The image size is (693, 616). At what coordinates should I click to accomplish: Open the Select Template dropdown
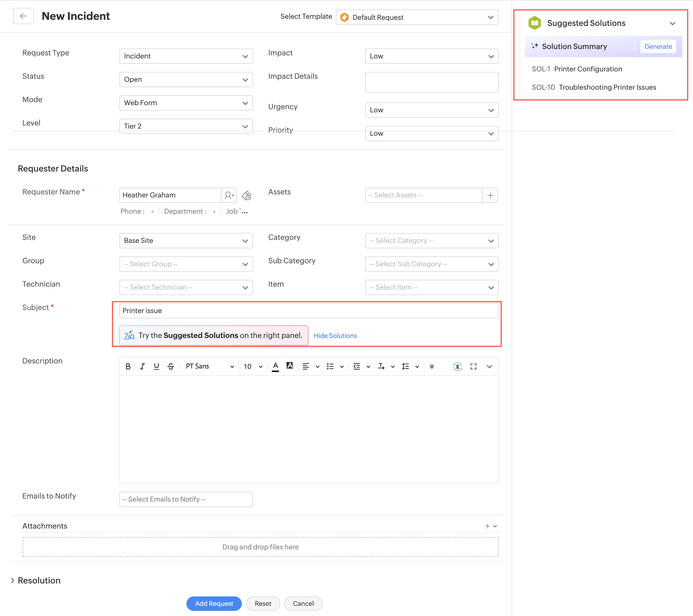pos(417,17)
